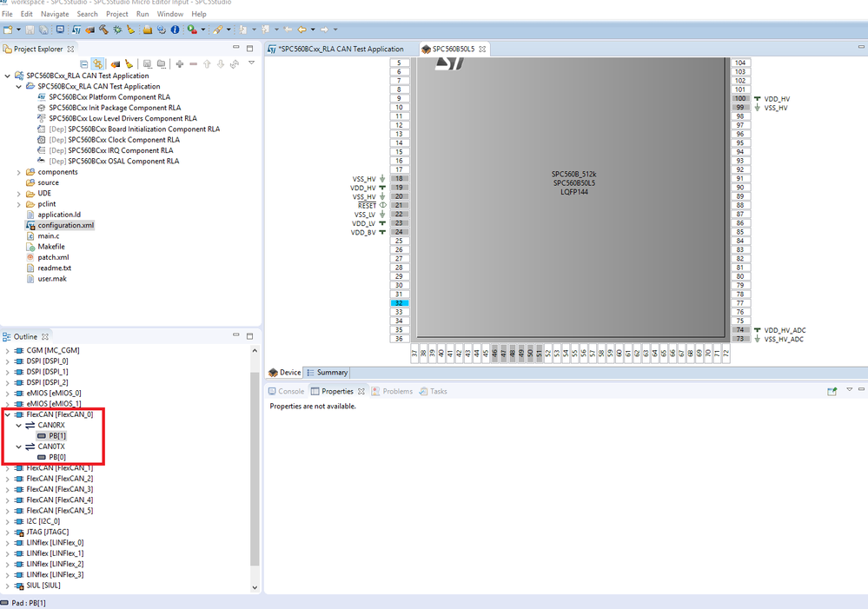Collapse FlexCAN [FlexCAN_0] node in Outline
This screenshot has height=609, width=868.
coord(7,414)
